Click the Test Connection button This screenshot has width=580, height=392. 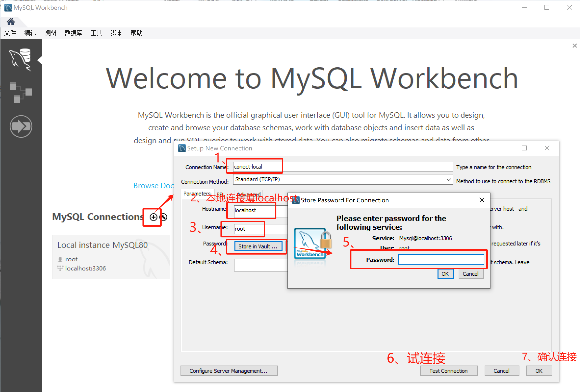click(449, 371)
